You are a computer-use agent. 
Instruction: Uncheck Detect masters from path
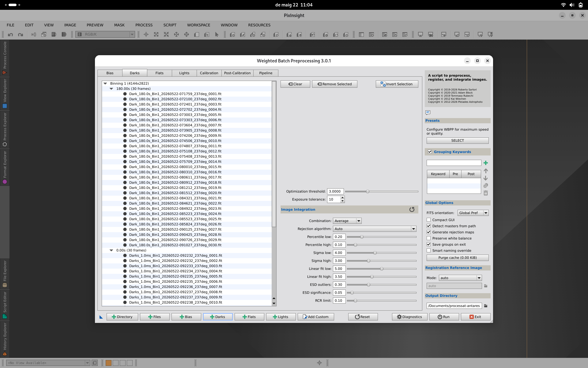(x=429, y=226)
